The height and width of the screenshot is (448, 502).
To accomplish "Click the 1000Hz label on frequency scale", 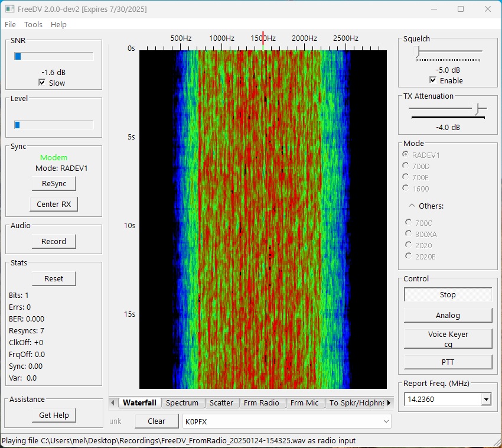I will (x=221, y=38).
